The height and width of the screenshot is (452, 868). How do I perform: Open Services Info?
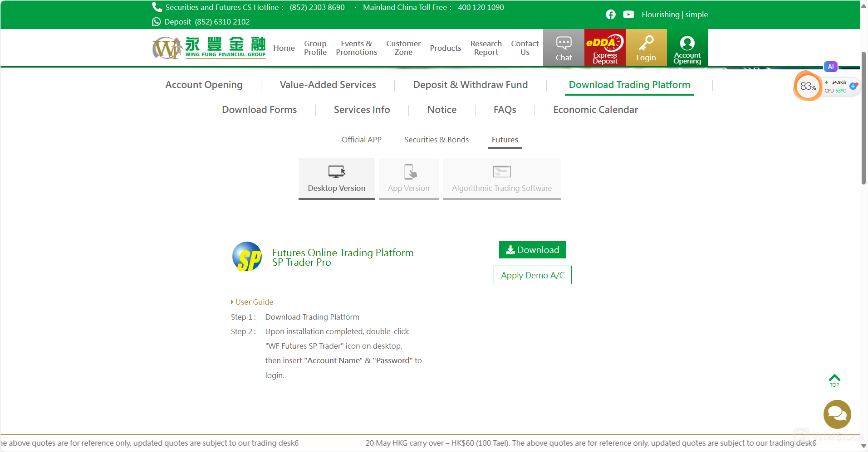362,110
